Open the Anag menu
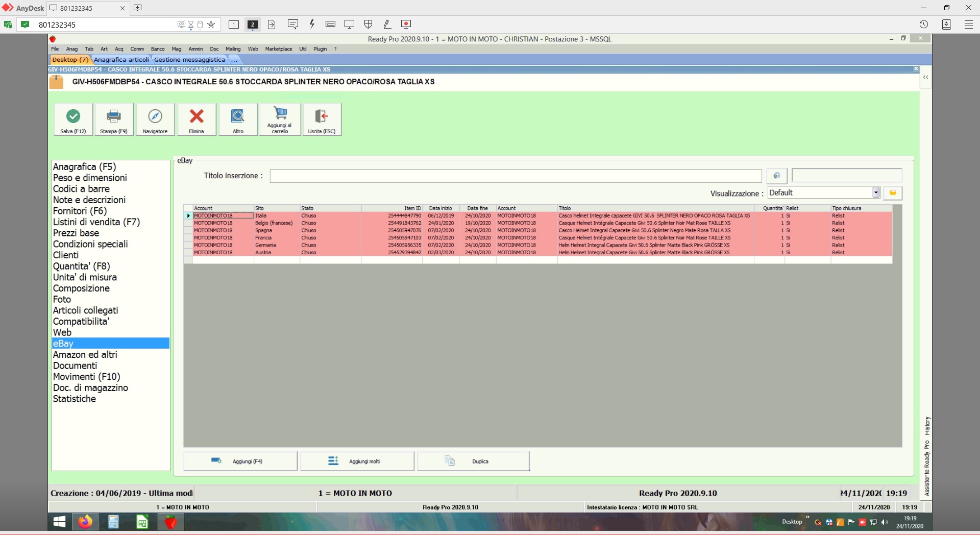Viewport: 980px width, 535px height. coord(72,49)
